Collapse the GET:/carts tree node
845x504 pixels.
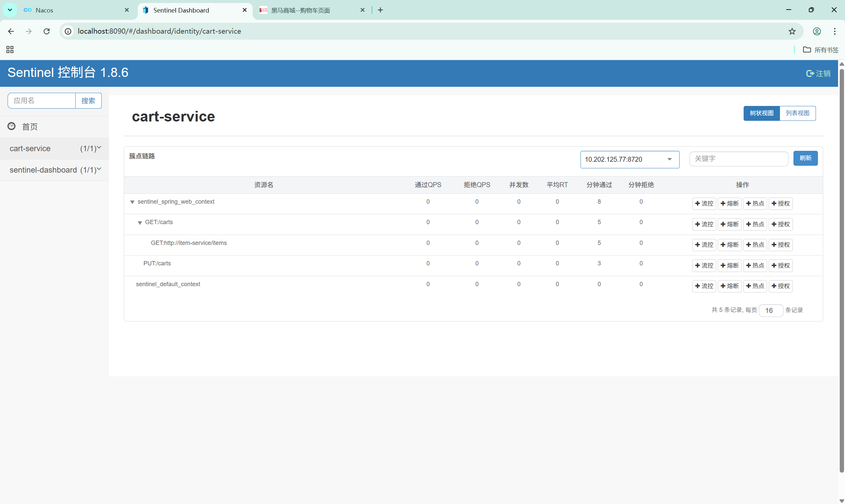click(x=140, y=223)
